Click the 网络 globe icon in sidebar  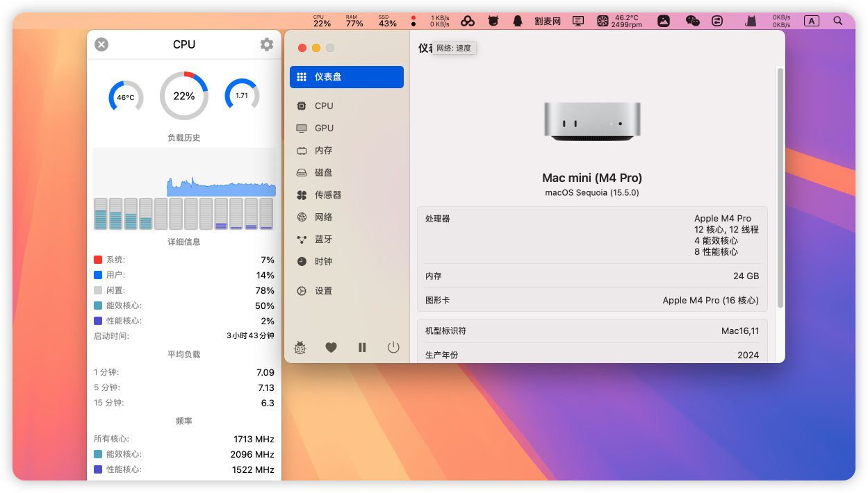302,217
